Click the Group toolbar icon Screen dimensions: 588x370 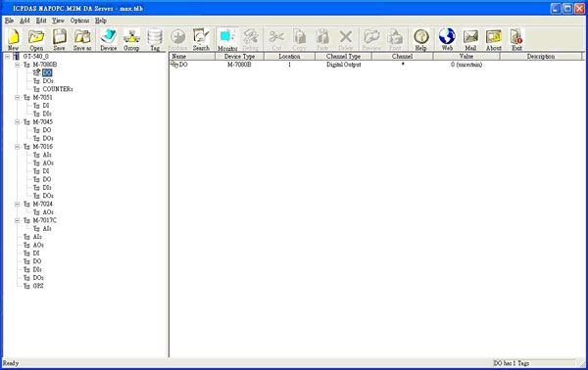131,40
